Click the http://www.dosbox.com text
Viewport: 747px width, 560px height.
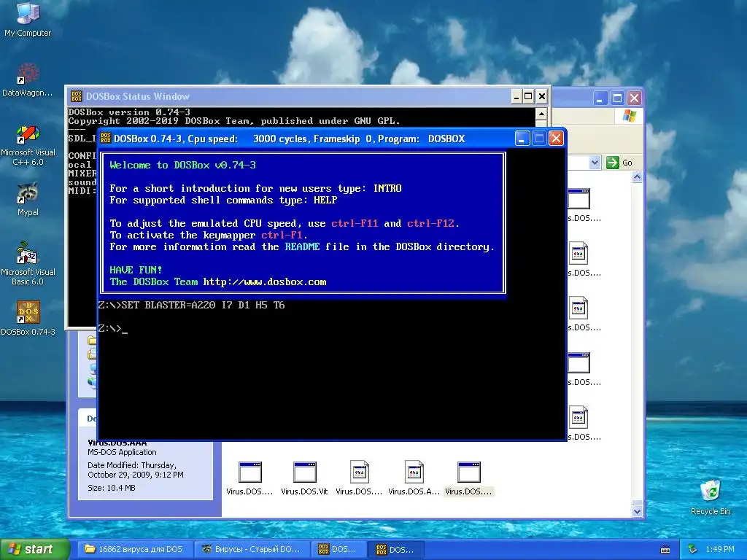pos(264,282)
